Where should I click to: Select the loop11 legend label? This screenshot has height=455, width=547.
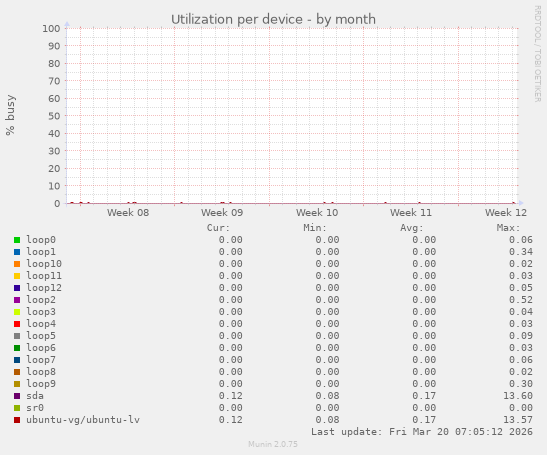click(44, 276)
